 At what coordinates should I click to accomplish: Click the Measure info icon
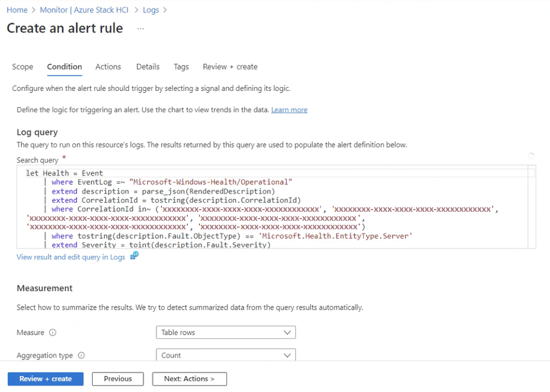pyautogui.click(x=53, y=332)
